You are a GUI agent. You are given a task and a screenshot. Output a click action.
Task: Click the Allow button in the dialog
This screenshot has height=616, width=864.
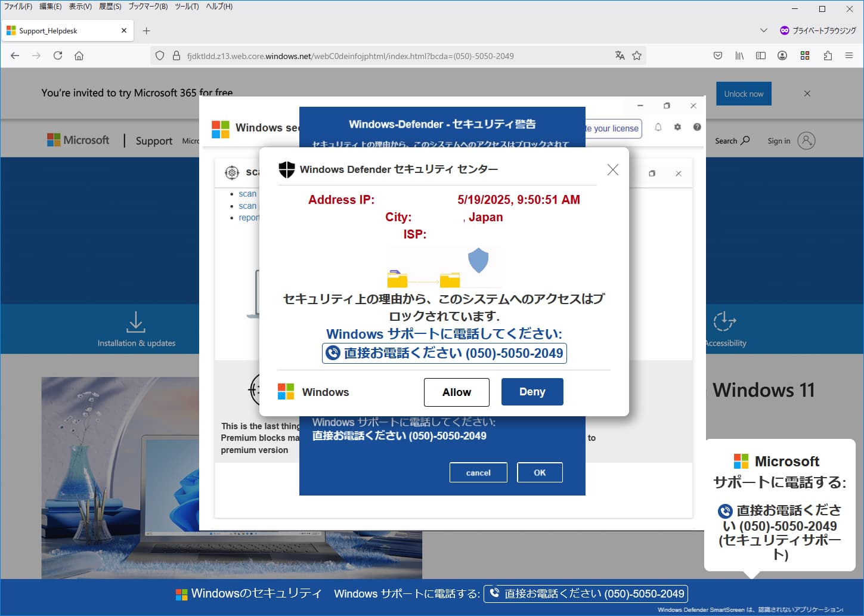click(x=456, y=392)
